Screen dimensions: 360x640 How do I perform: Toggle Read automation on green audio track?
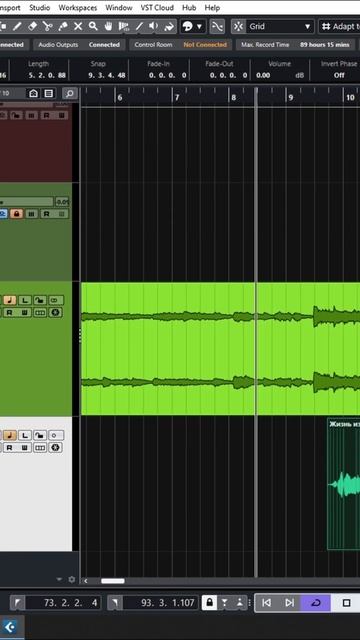tap(9, 313)
